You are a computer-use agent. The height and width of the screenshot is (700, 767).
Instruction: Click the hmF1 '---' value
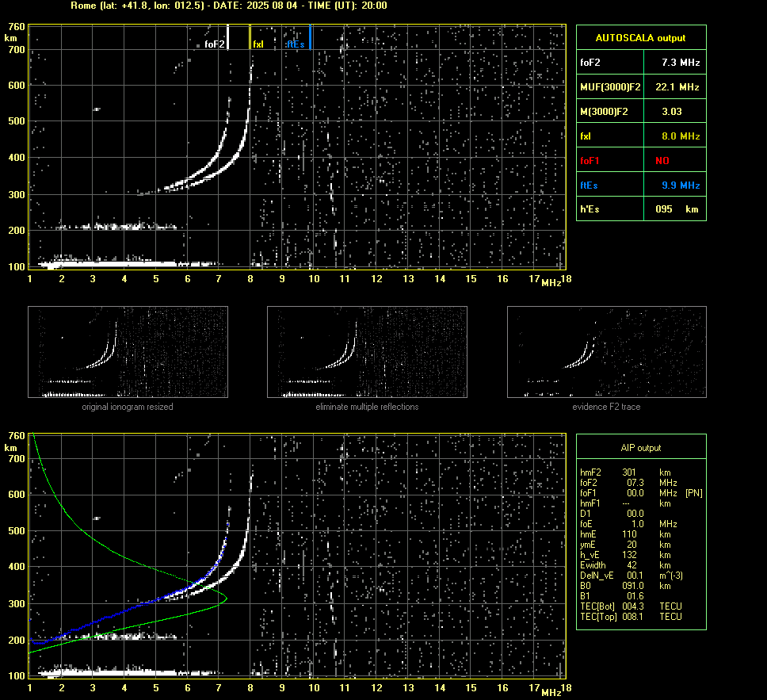(626, 503)
